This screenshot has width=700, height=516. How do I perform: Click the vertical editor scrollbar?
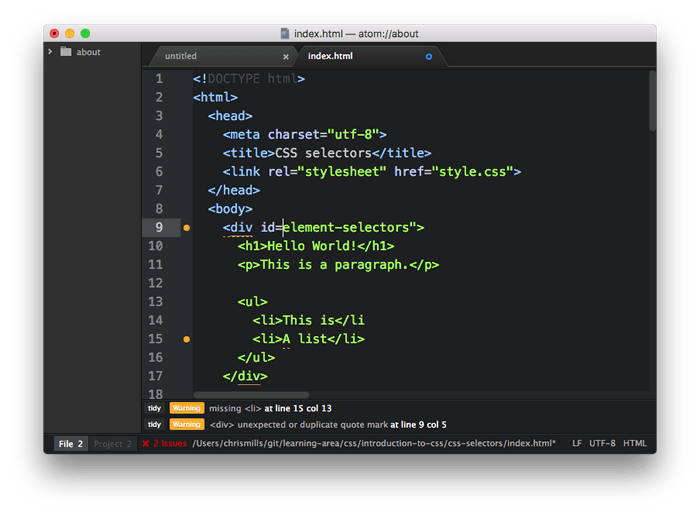(x=652, y=100)
